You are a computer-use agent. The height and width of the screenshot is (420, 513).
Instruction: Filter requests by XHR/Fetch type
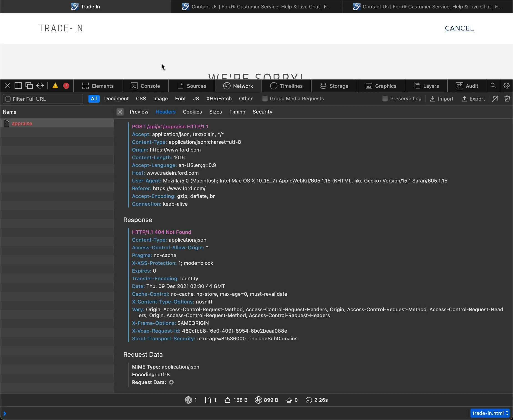(x=219, y=99)
